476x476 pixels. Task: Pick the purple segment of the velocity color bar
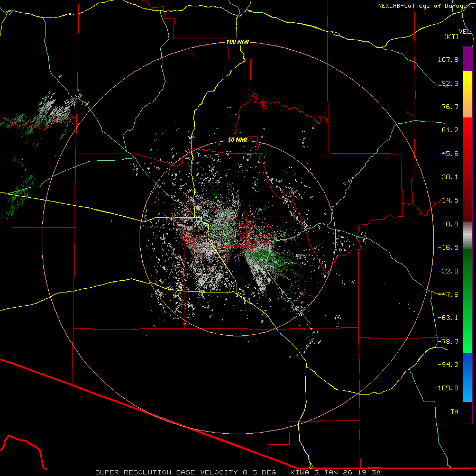pyautogui.click(x=467, y=59)
